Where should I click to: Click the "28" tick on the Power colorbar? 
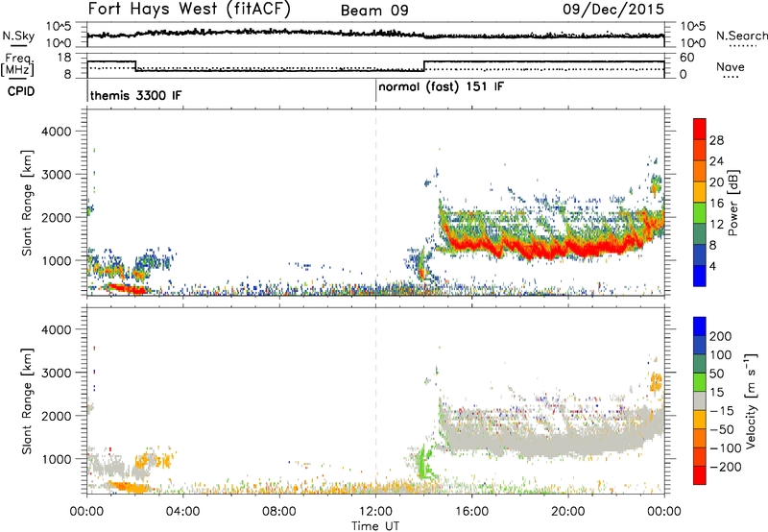[716, 140]
